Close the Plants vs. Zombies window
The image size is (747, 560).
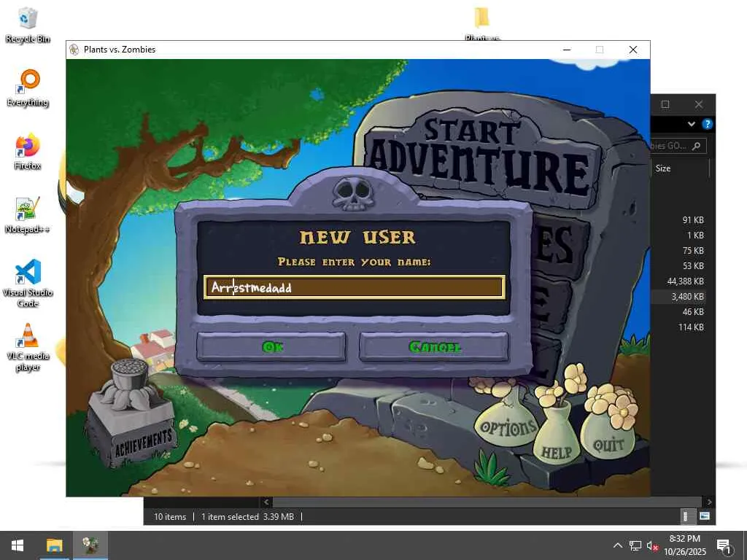[x=633, y=50]
